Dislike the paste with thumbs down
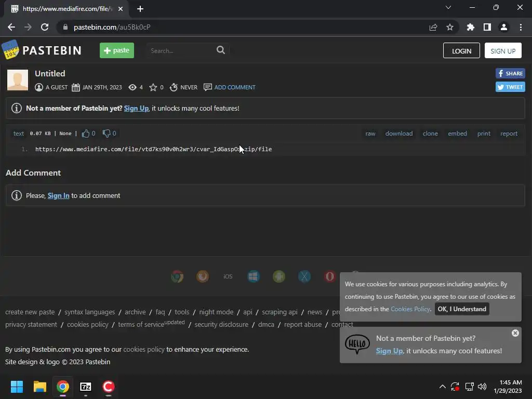Screen dimensions: 532x399 point(107,134)
